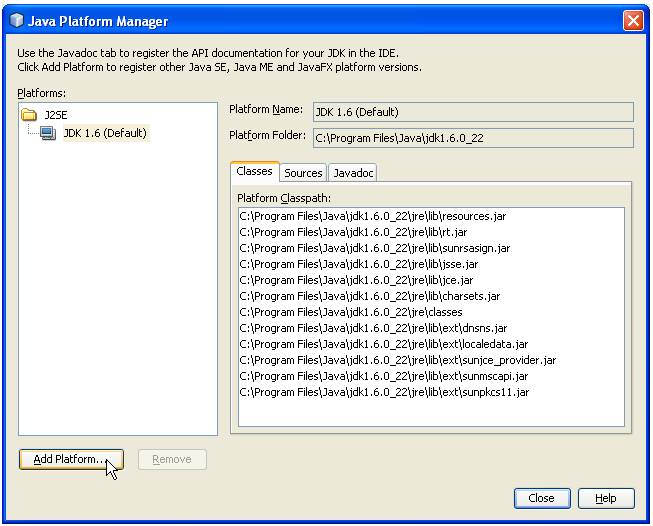The height and width of the screenshot is (526, 653).
Task: Click the JDK 1.6 computer icon
Action: coord(48,134)
